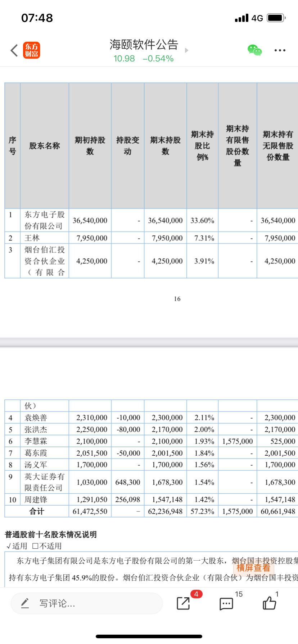The image size is (298, 644).
Task: Select shareholder 烟台伯汇投资合伙企业
Action: coord(45,261)
